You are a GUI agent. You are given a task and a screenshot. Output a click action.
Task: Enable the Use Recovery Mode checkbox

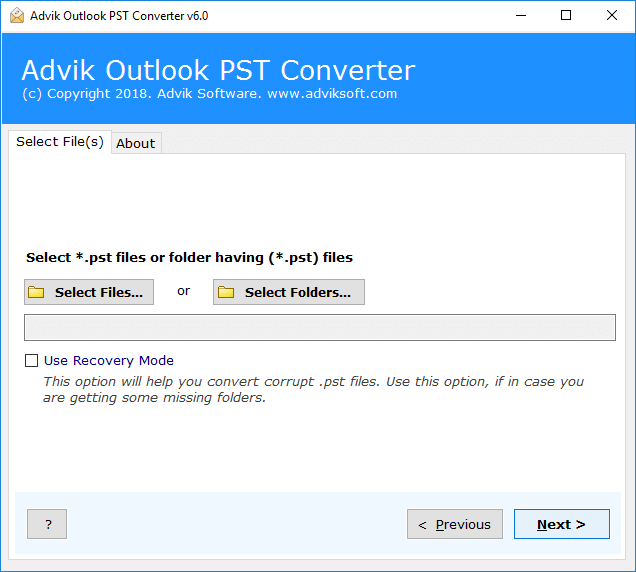click(31, 360)
